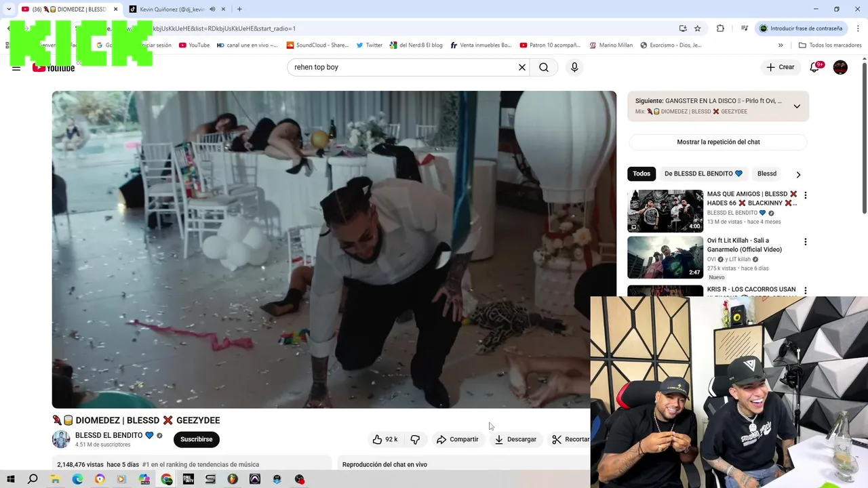This screenshot has height=488, width=868.
Task: Bookmark this page with star icon
Action: click(697, 28)
